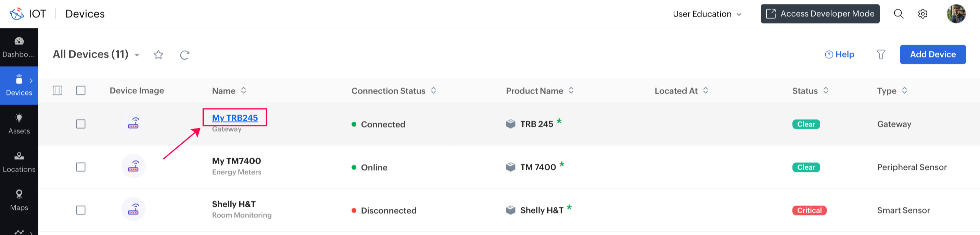Mark All Devices view as favorite star
The width and height of the screenshot is (980, 235).
click(158, 55)
